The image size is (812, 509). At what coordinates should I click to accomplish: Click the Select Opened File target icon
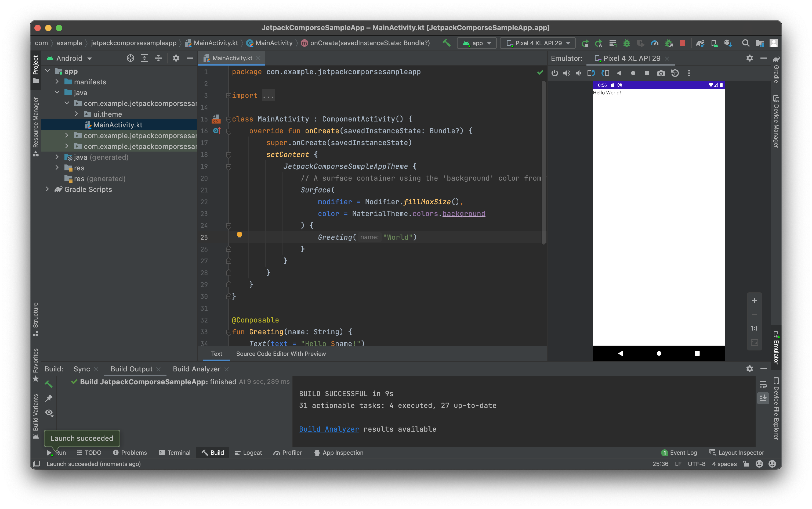130,58
